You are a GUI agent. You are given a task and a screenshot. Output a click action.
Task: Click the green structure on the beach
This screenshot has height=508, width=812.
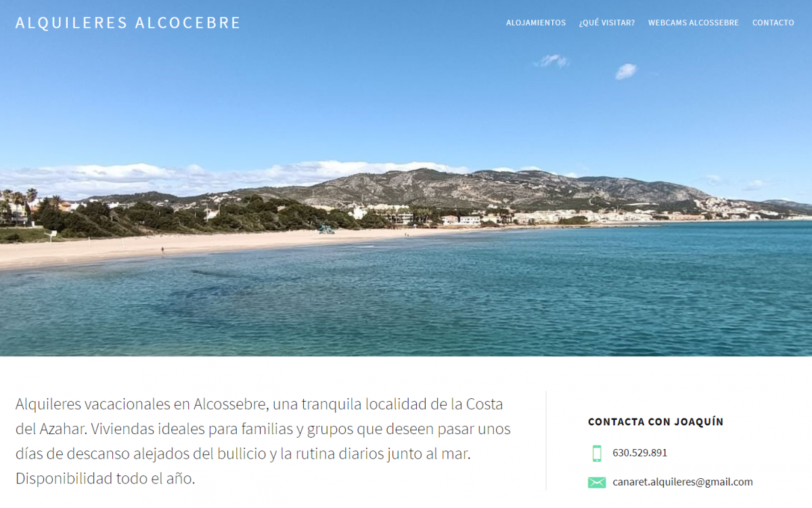pos(327,229)
